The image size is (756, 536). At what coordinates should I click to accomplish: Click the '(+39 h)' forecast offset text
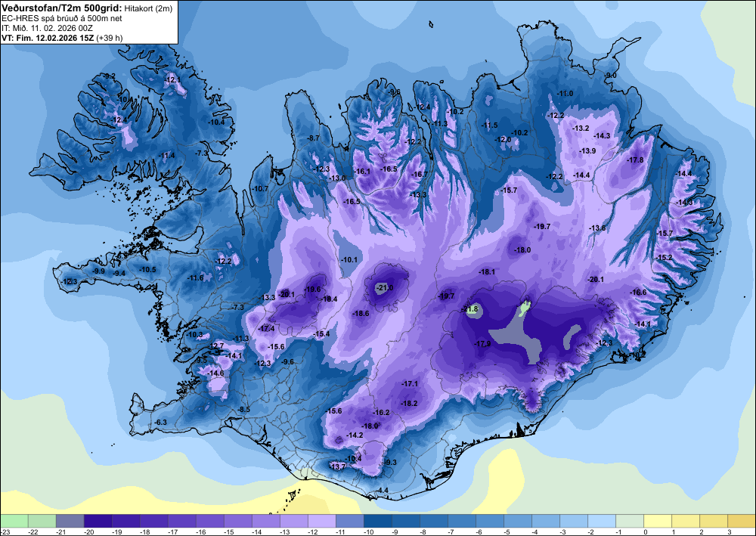pos(110,38)
